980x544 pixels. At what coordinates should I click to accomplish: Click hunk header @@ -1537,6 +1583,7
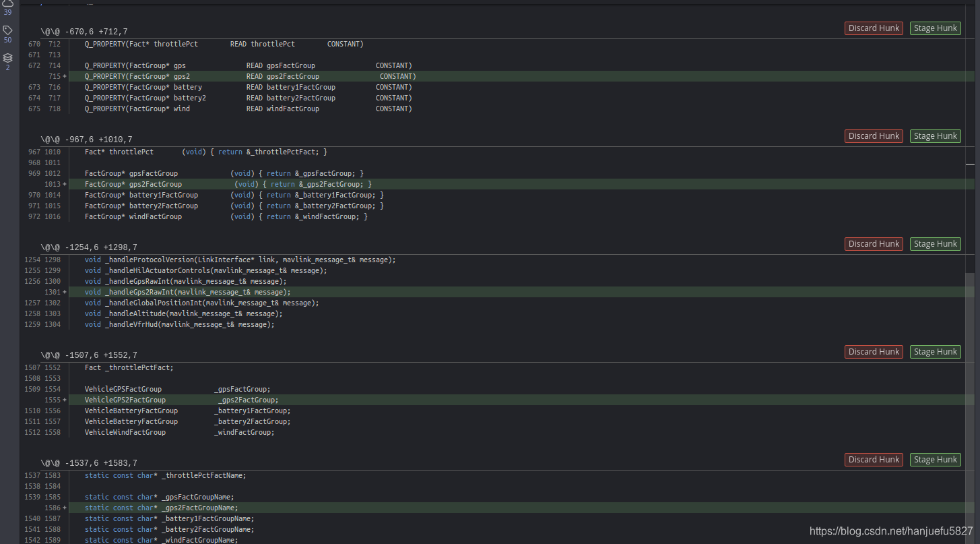(x=88, y=463)
